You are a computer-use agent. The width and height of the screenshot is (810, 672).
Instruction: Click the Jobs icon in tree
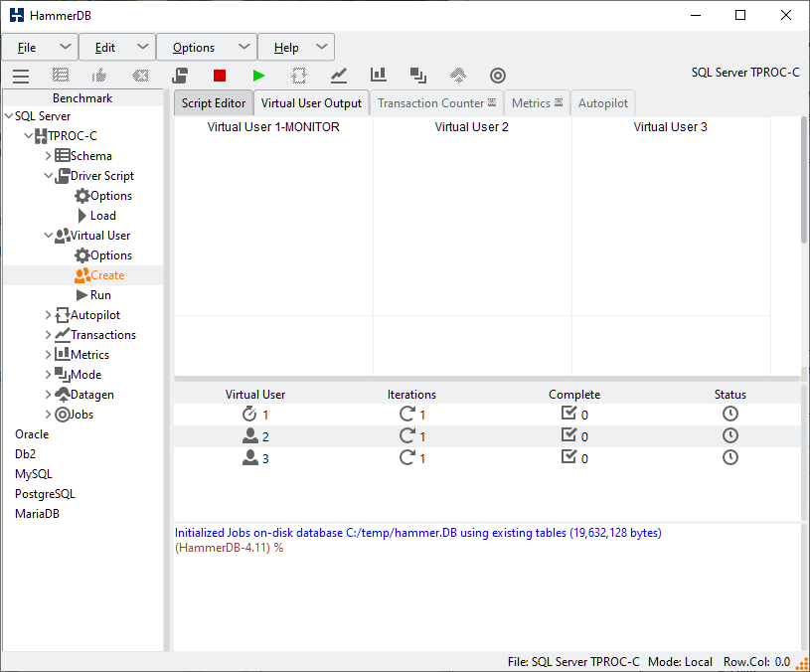point(63,415)
